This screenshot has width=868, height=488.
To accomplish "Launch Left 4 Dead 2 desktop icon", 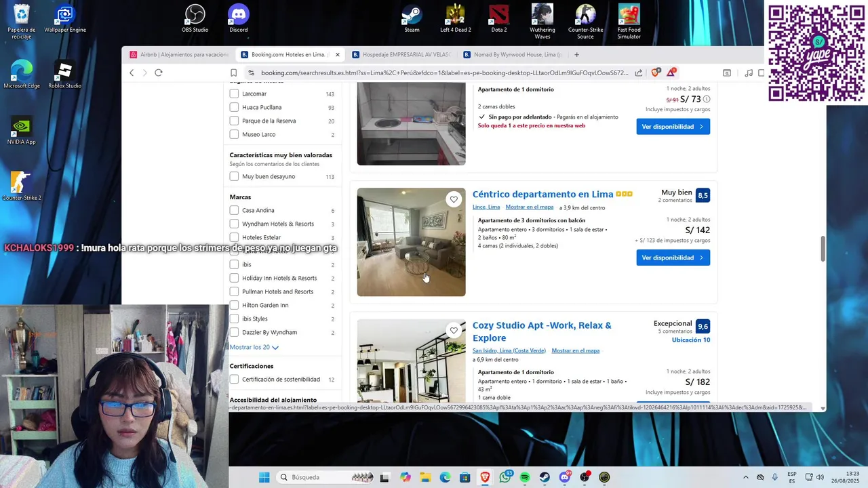I will coord(455,18).
